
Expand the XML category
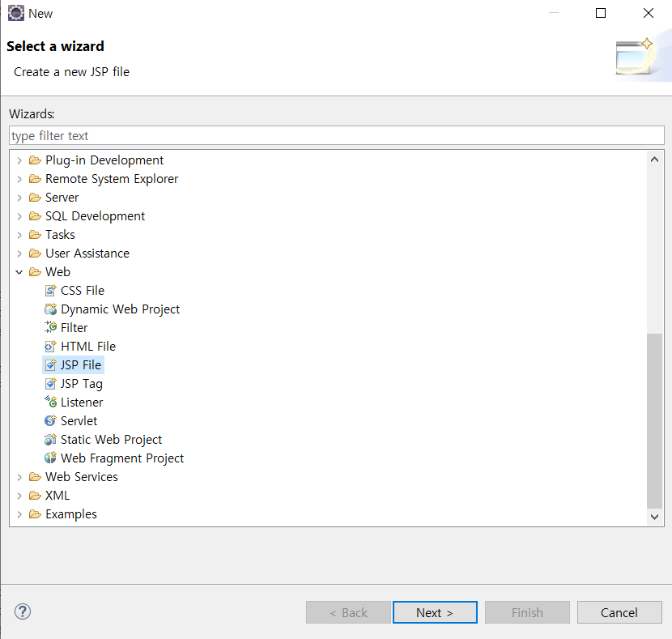[19, 496]
